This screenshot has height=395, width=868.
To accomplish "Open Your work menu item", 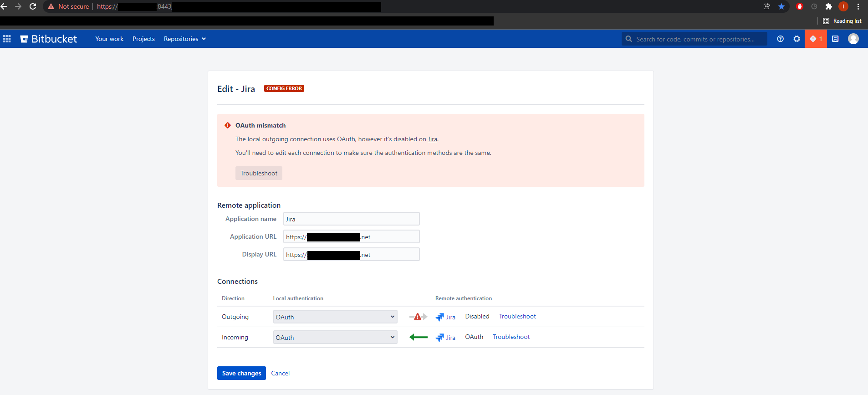I will 109,39.
